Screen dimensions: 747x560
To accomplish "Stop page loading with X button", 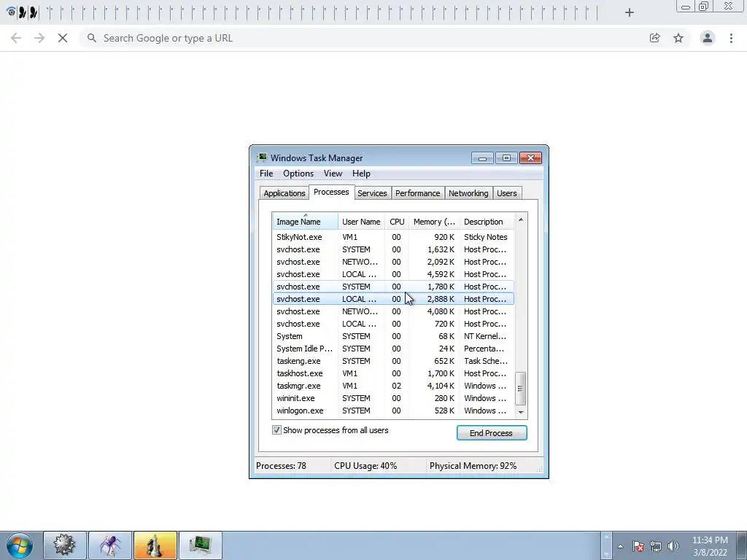I will pos(63,38).
